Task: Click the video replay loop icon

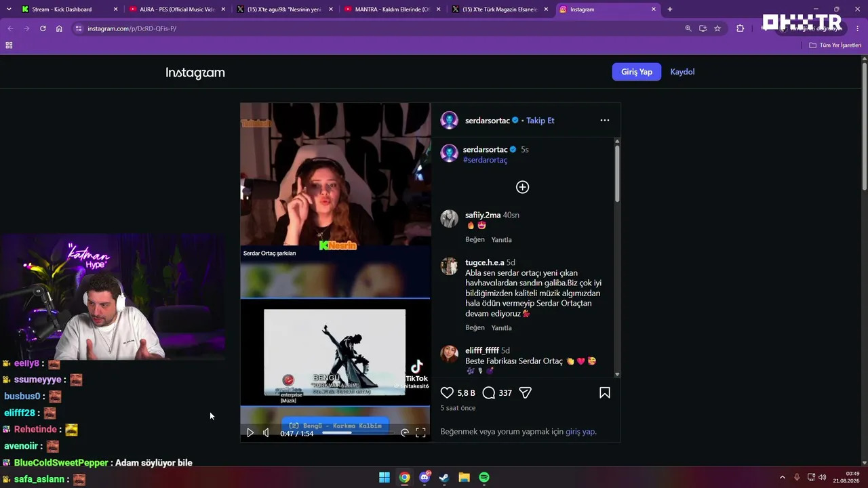Action: [x=405, y=432]
